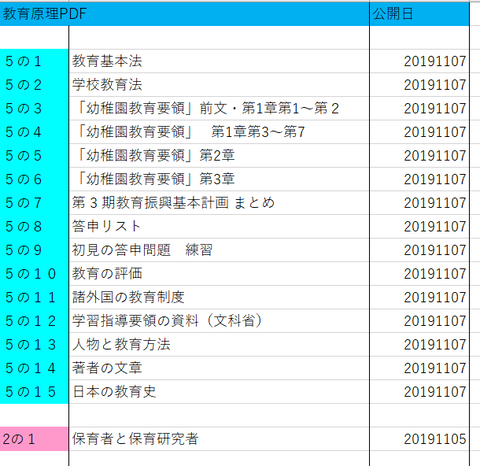Select 初見の答申問題 練習 cell

click(219, 250)
